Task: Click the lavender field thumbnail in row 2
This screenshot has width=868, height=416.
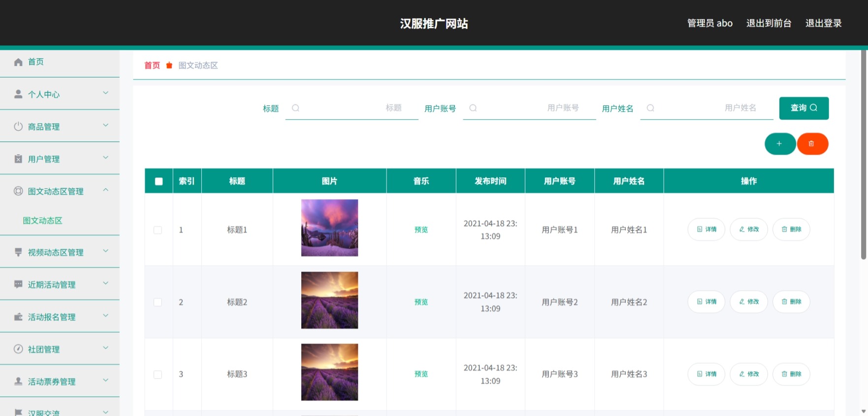Action: [329, 300]
